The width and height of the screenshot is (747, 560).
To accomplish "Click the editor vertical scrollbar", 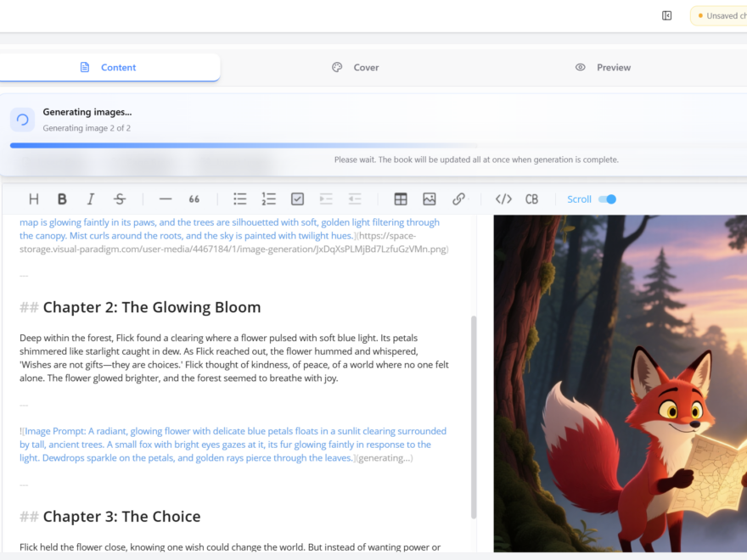I will [474, 417].
